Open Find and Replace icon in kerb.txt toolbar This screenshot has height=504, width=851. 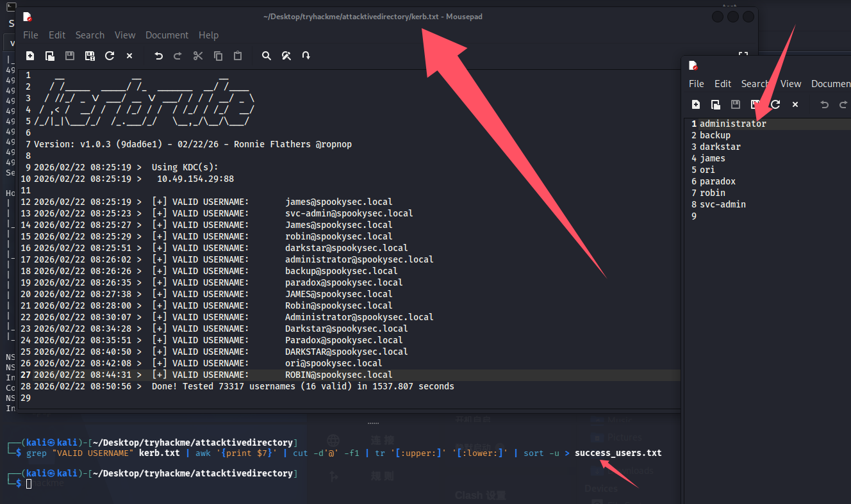(x=286, y=56)
